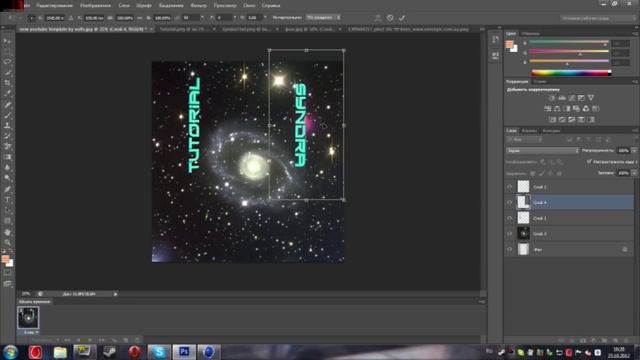Open the layer fill slider arrow

click(634, 173)
